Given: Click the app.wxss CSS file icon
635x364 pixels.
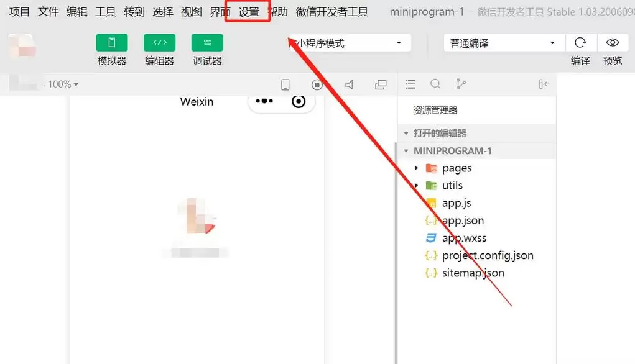Looking at the screenshot, I should [x=431, y=238].
